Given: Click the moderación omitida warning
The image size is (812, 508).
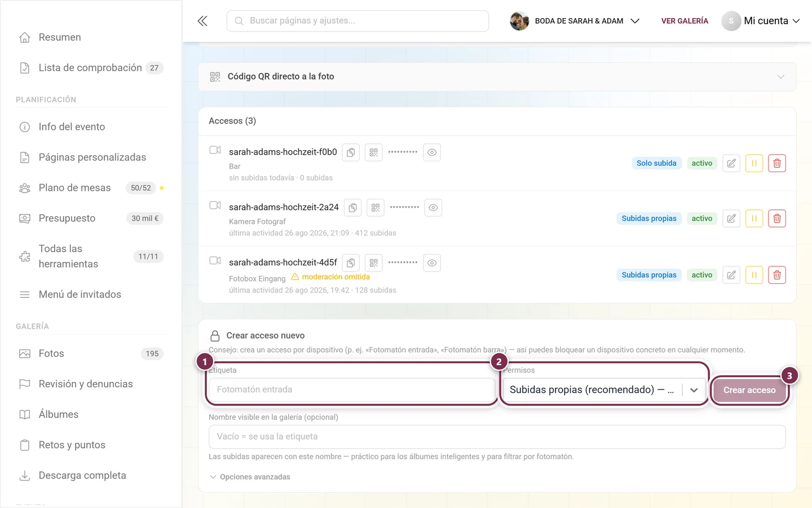Looking at the screenshot, I should pos(330,277).
